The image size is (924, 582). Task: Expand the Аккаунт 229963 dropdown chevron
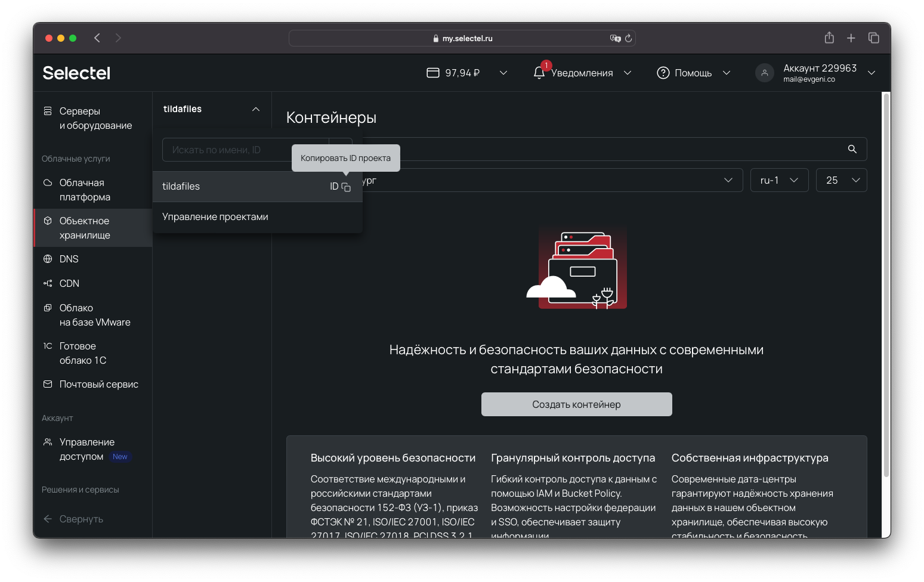tap(872, 73)
